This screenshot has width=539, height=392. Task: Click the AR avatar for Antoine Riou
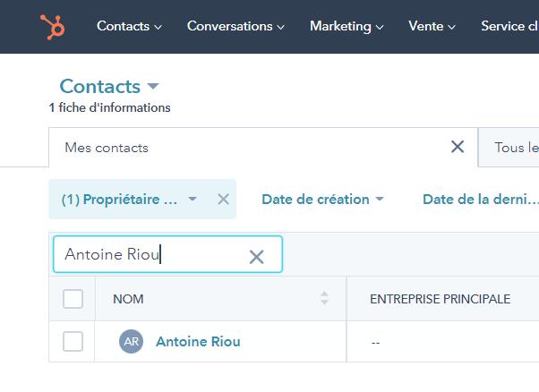click(x=131, y=342)
